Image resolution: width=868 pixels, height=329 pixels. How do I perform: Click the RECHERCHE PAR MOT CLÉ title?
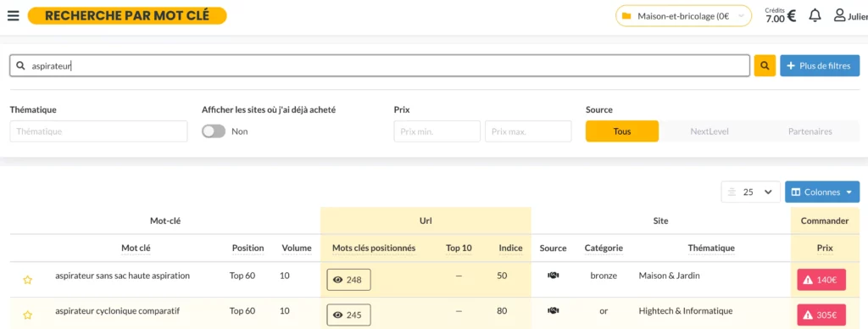click(x=127, y=15)
